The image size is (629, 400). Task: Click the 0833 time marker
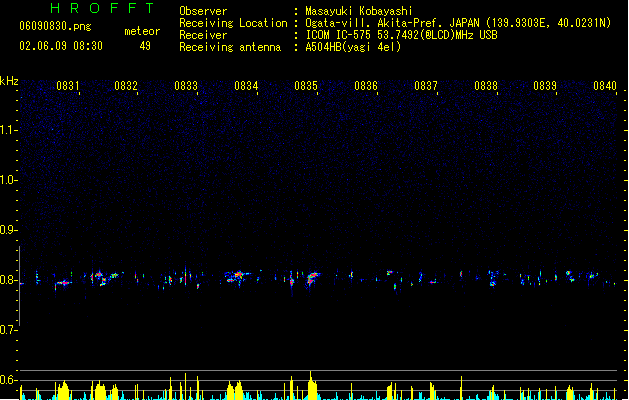186,86
